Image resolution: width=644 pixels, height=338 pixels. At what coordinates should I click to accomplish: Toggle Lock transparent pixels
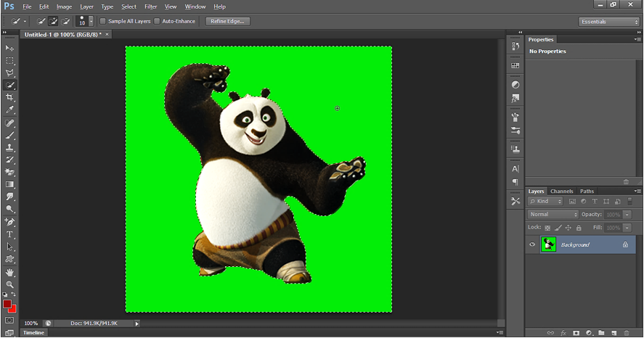[x=547, y=228]
